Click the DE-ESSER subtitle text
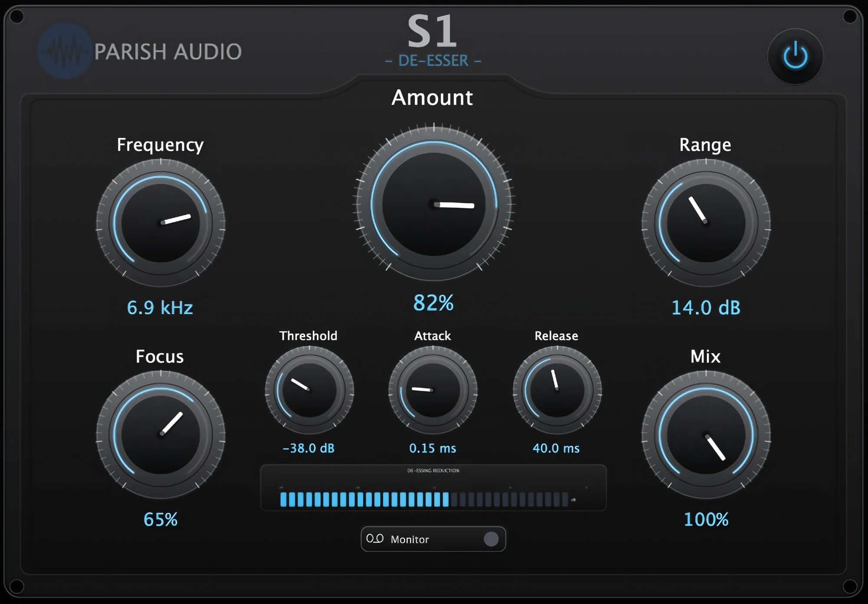This screenshot has height=604, width=868. tap(433, 61)
